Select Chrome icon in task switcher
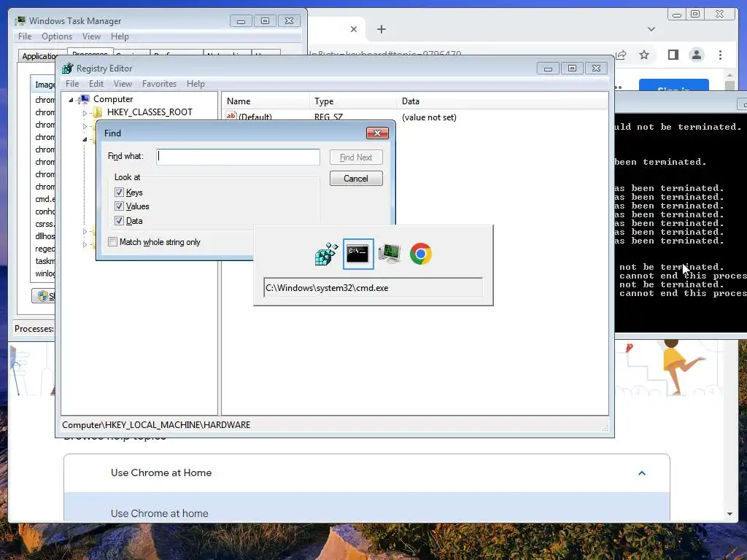 click(421, 254)
